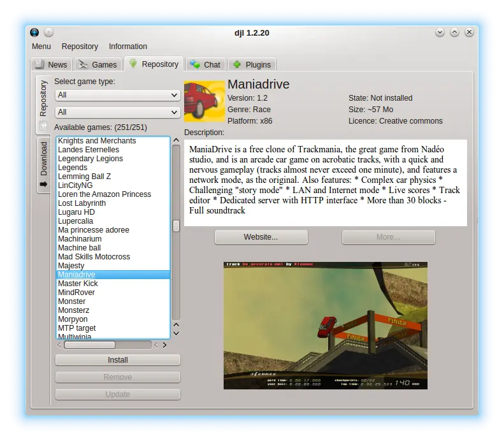This screenshot has height=441, width=504.
Task: Click the horizontal scrollbar handle under list
Action: click(90, 345)
